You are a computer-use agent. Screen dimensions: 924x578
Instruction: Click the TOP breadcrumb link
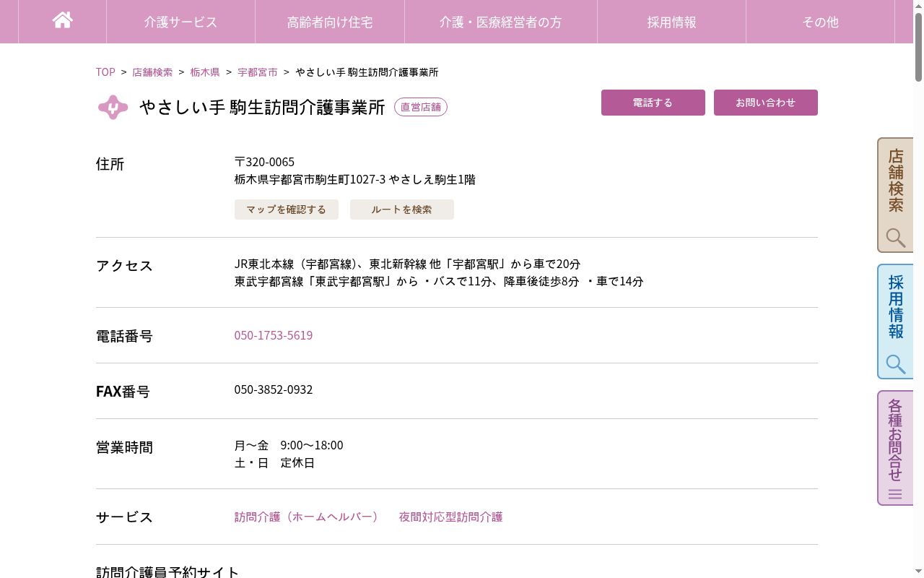click(105, 72)
